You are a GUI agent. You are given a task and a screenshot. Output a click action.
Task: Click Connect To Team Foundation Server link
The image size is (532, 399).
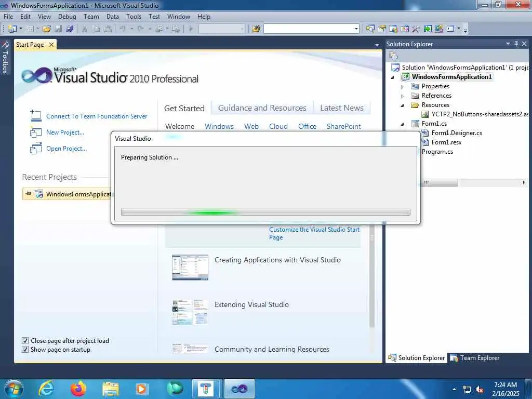tap(97, 116)
